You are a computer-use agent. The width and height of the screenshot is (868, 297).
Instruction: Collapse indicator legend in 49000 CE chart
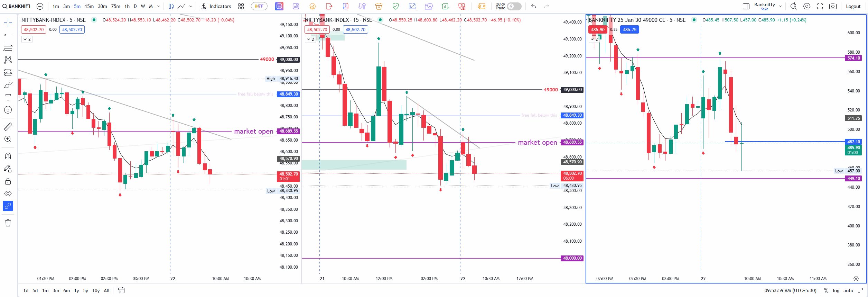pos(594,39)
